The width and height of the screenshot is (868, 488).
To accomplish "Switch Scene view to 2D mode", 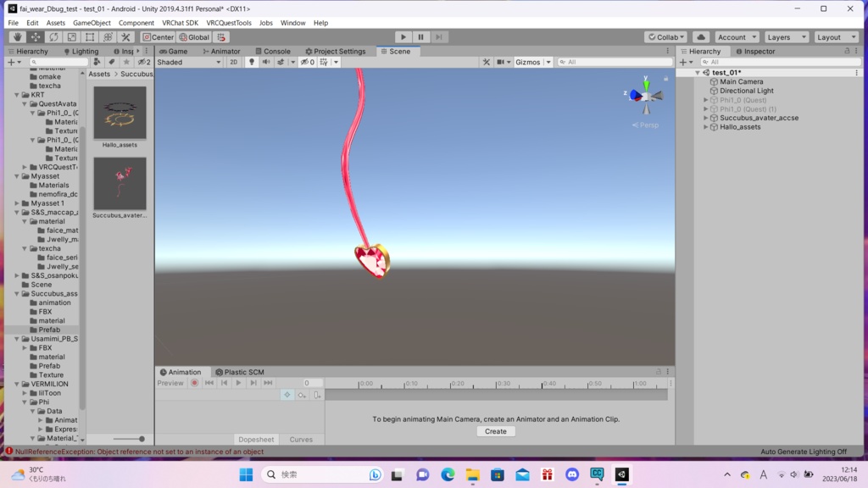I will 234,62.
